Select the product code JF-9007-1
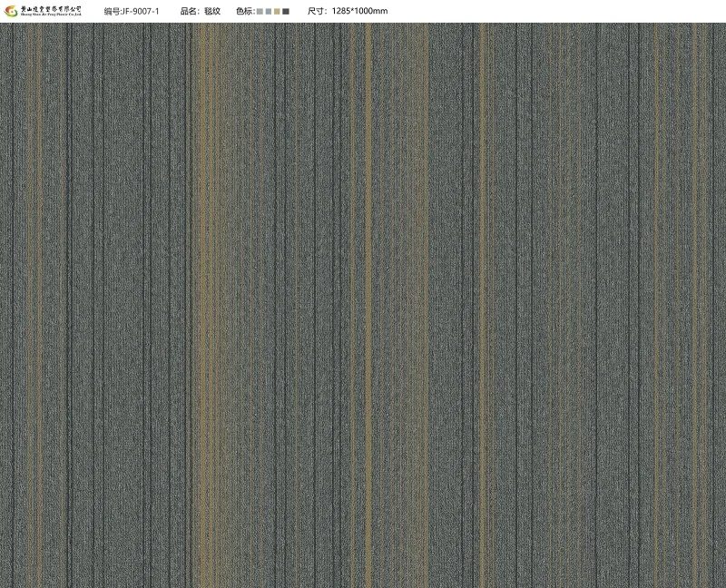The width and height of the screenshot is (726, 588). 141,11
